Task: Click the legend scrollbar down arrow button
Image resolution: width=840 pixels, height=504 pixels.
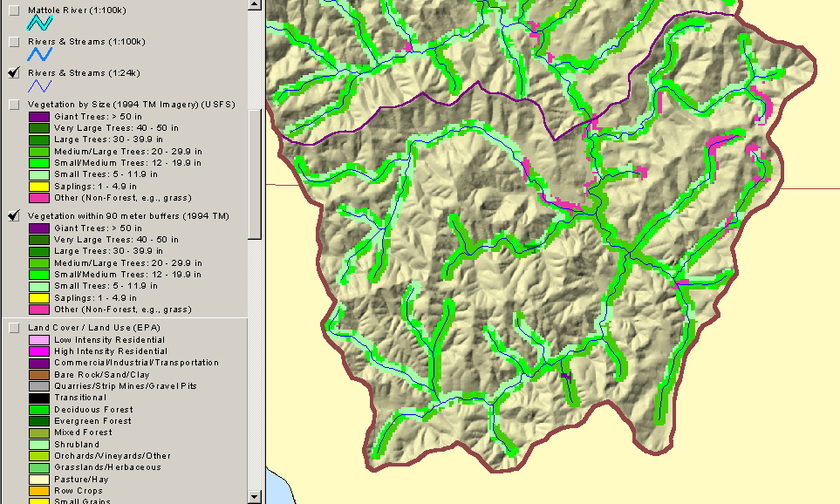Action: pos(255,497)
